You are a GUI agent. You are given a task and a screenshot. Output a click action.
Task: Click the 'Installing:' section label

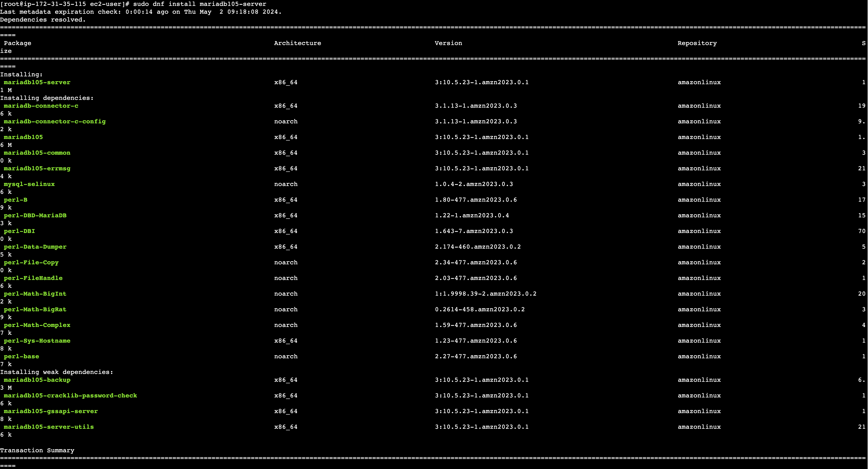pos(21,74)
